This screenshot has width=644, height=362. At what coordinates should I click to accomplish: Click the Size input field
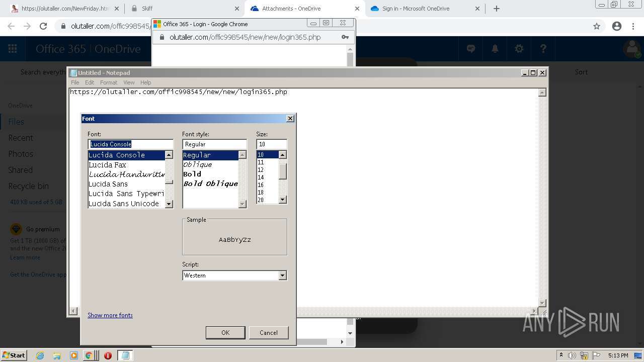(271, 144)
